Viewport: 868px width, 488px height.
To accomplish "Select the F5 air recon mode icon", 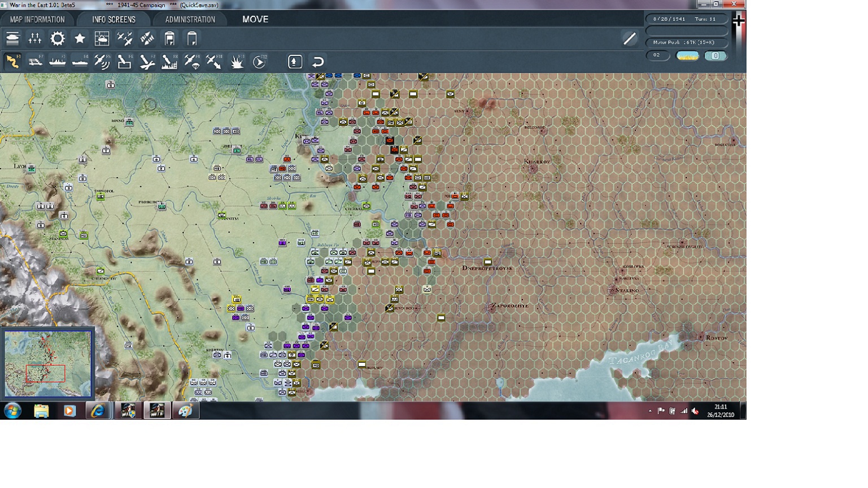I will [102, 61].
